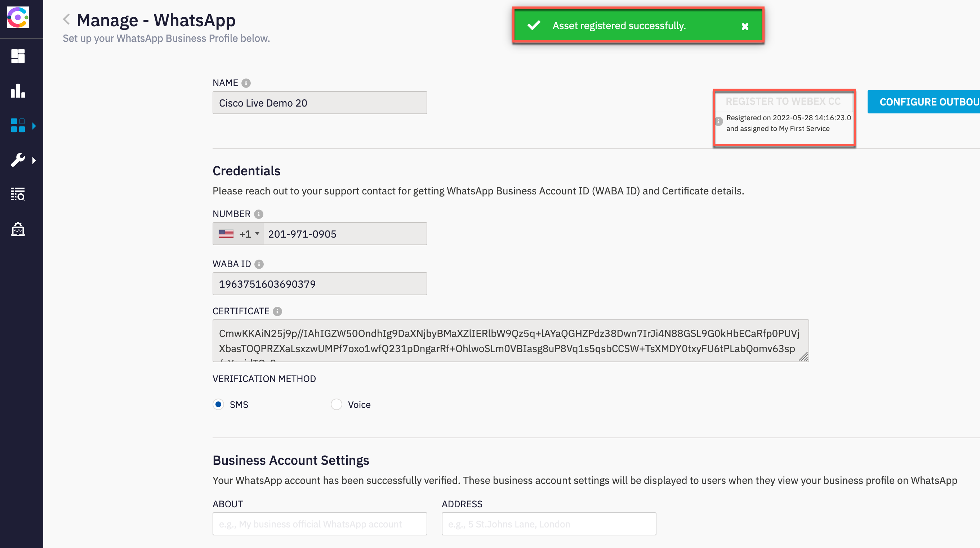The height and width of the screenshot is (548, 980).
Task: Click REGISTER TO WEBEX CC button
Action: [x=783, y=102]
